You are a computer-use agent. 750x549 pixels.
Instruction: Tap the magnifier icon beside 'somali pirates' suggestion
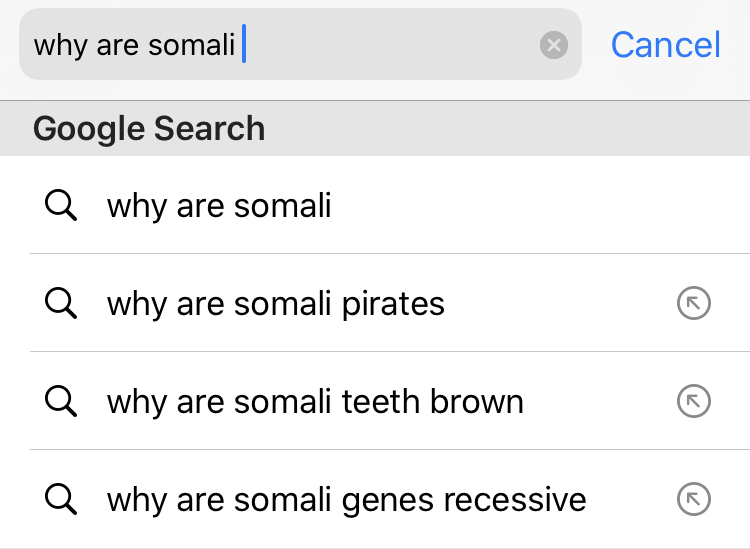point(61,304)
